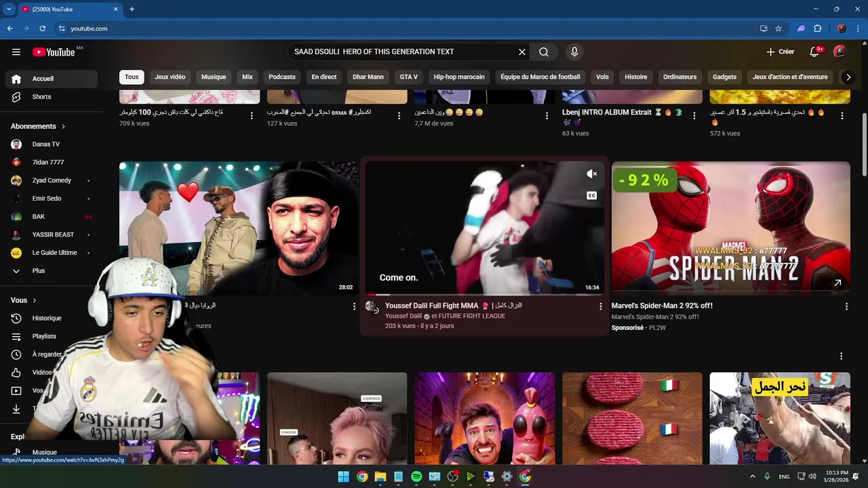
Task: Open options for Lbenj INTRO ALBUM Extrait video
Action: tap(694, 116)
